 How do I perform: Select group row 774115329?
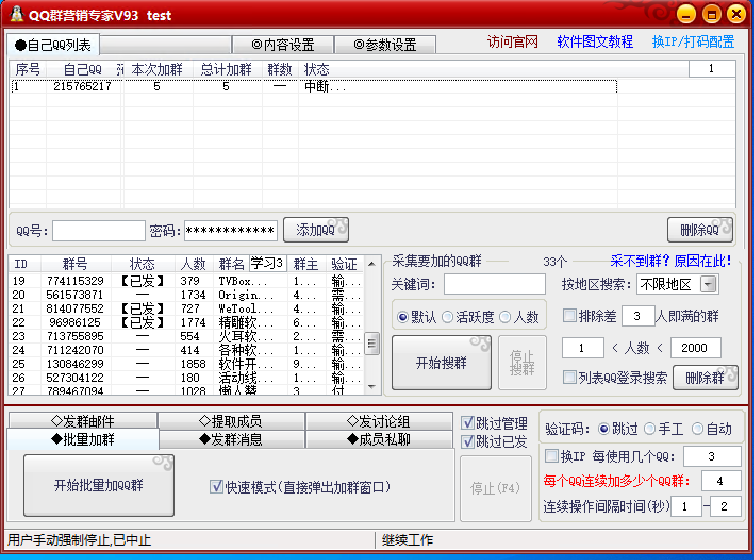click(x=186, y=281)
